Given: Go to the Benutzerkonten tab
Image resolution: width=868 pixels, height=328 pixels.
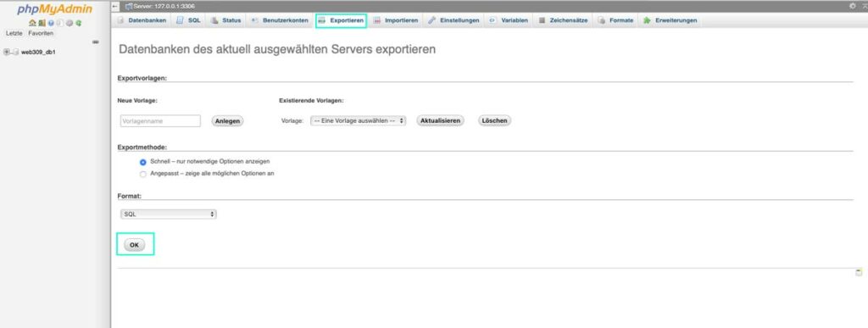Looking at the screenshot, I should 280,20.
